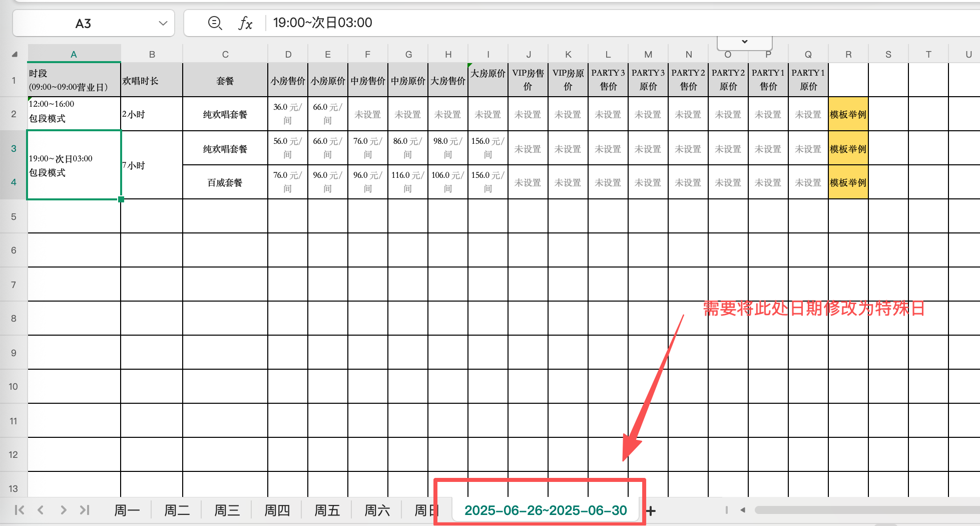Go to previous sheet tab arrow
This screenshot has height=526, width=980.
click(x=41, y=510)
